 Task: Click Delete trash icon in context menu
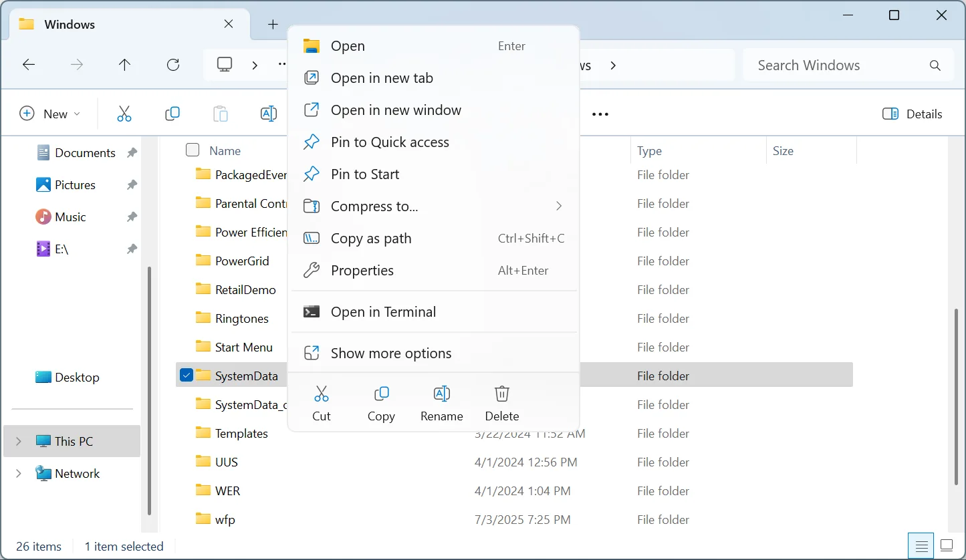tap(502, 394)
